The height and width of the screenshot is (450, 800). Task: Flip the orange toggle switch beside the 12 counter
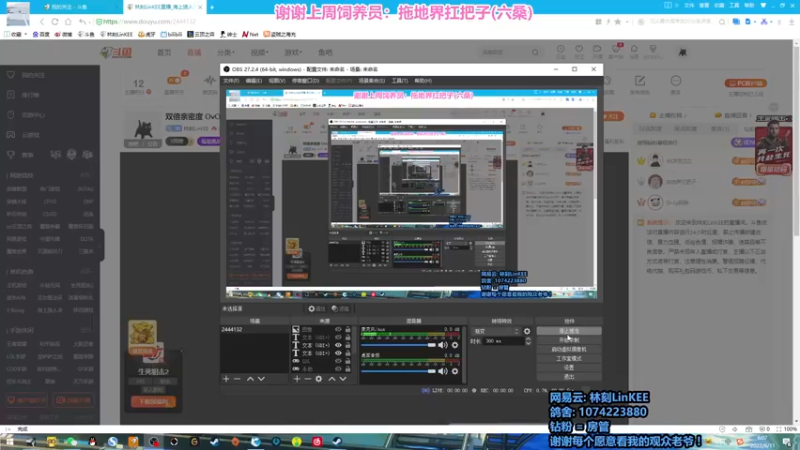(x=174, y=81)
